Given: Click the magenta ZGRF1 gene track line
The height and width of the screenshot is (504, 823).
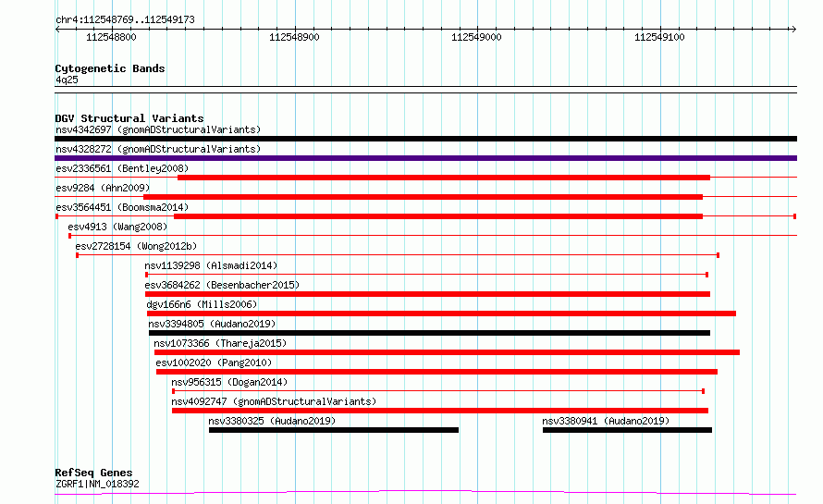Looking at the screenshot, I should click(x=425, y=493).
